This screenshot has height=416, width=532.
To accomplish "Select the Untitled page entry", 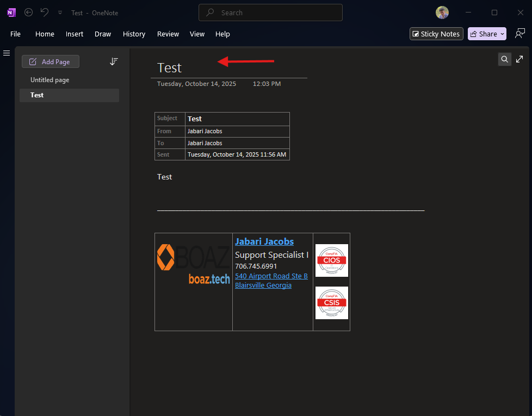I will [50, 80].
